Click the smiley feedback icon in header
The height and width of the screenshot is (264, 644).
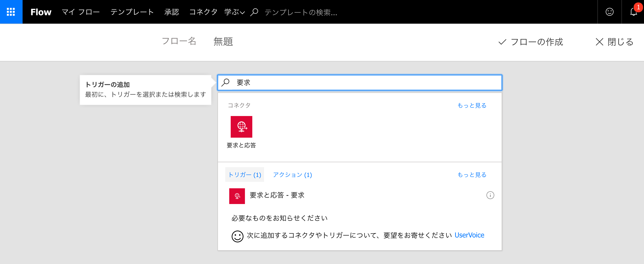click(609, 12)
